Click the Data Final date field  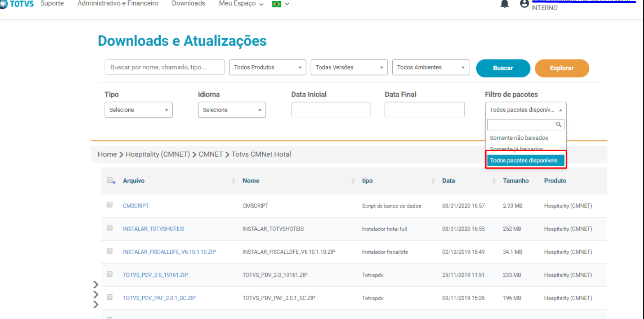(x=424, y=110)
